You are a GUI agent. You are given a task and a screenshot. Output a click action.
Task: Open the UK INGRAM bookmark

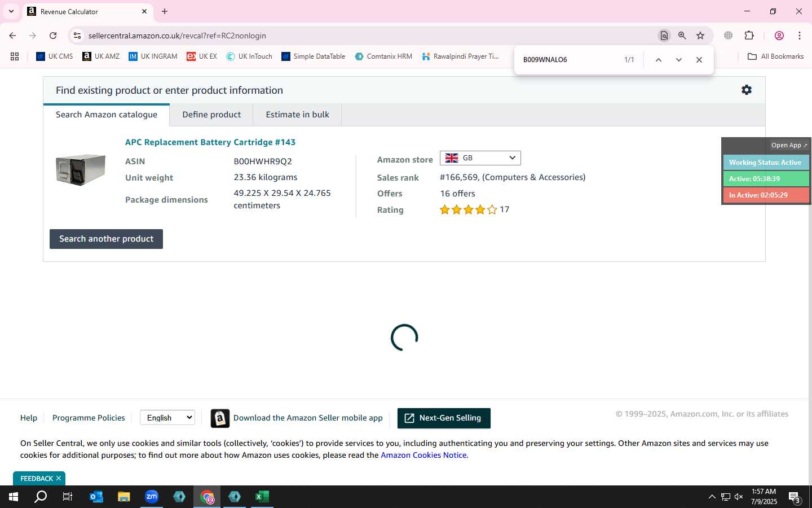[153, 56]
